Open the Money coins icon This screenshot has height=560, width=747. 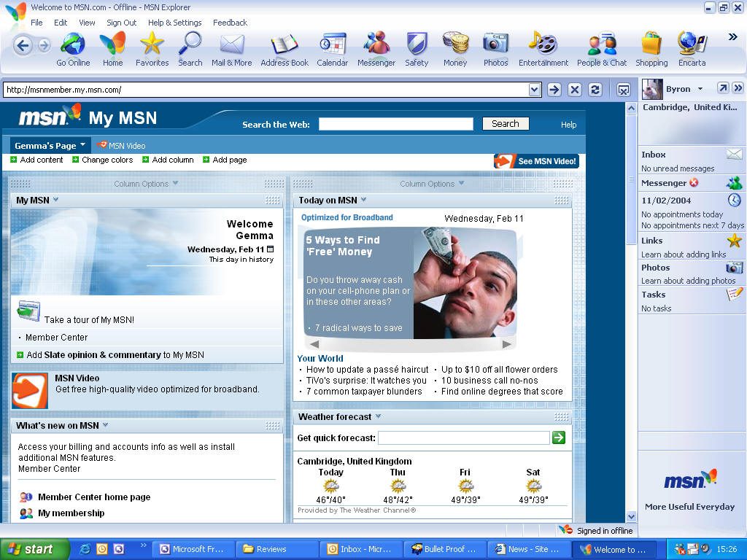coord(455,44)
